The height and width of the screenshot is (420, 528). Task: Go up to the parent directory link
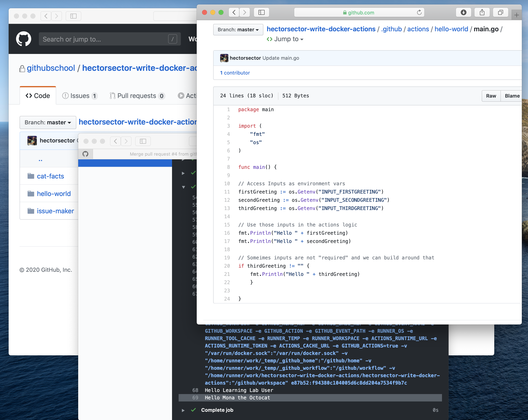[40, 161]
